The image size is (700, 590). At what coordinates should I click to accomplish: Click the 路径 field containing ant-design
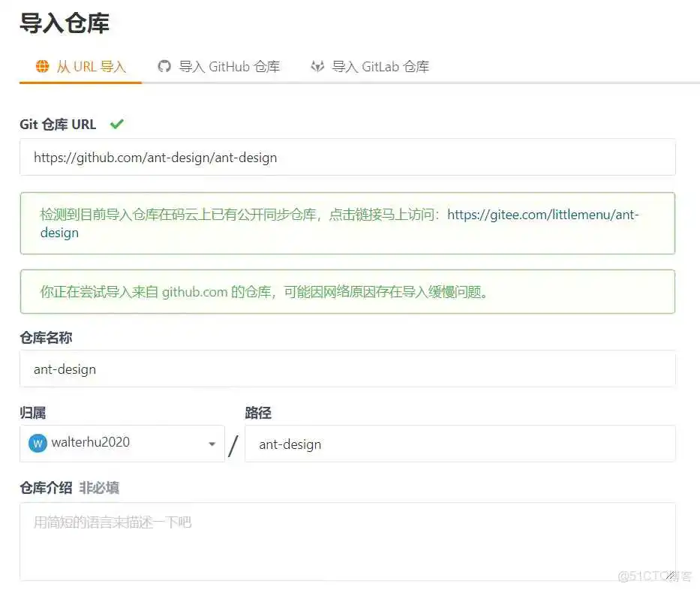point(463,444)
